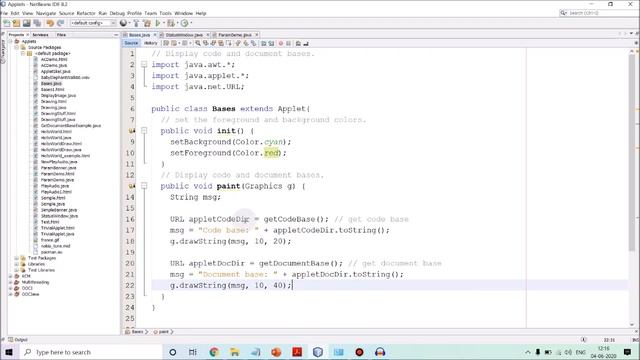The image size is (640, 360).
Task: Build the project with the hammer icon
Action: pos(136,23)
